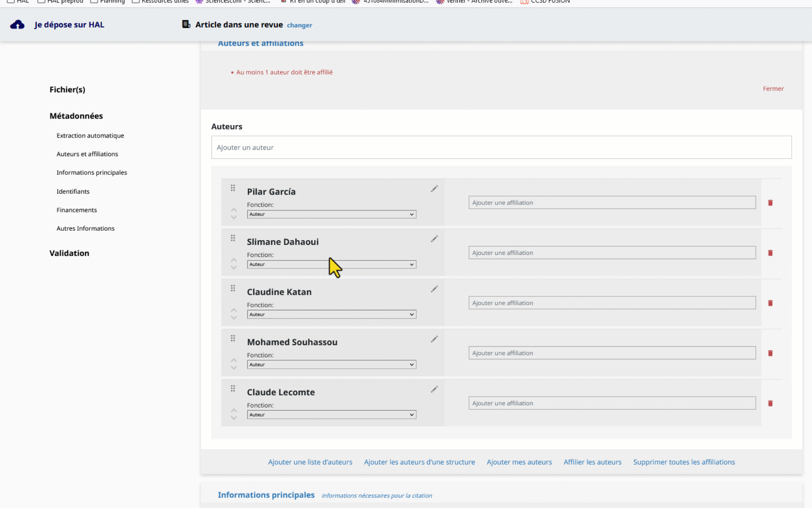Select Auteur role in Claudine Katan dropdown
This screenshot has height=508, width=812.
(x=330, y=314)
